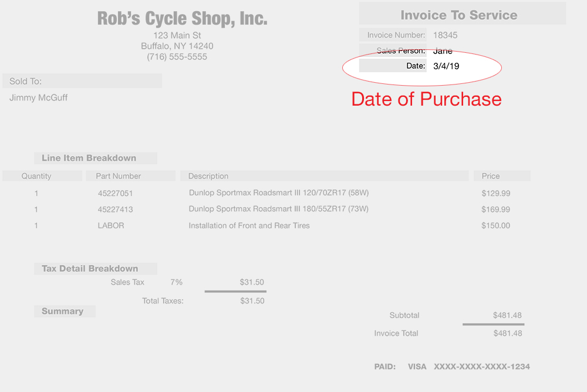
Task: Click the invoice number 18345
Action: [446, 35]
